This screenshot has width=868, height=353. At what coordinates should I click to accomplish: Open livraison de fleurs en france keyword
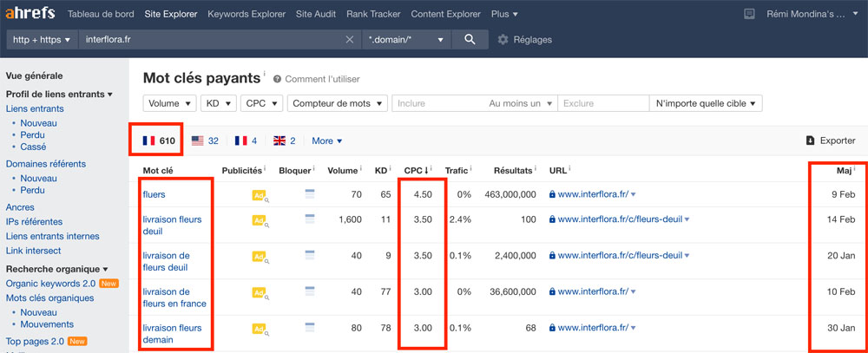pyautogui.click(x=174, y=297)
